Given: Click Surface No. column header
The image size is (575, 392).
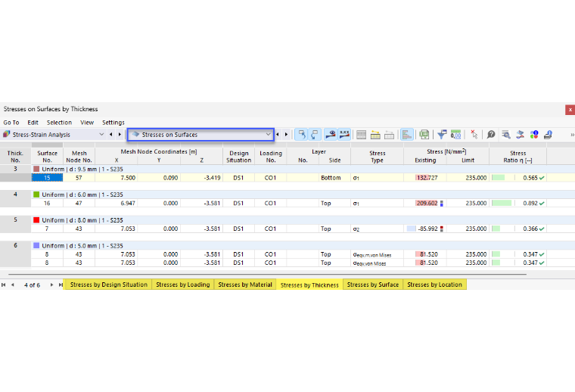Looking at the screenshot, I should click(x=48, y=157).
